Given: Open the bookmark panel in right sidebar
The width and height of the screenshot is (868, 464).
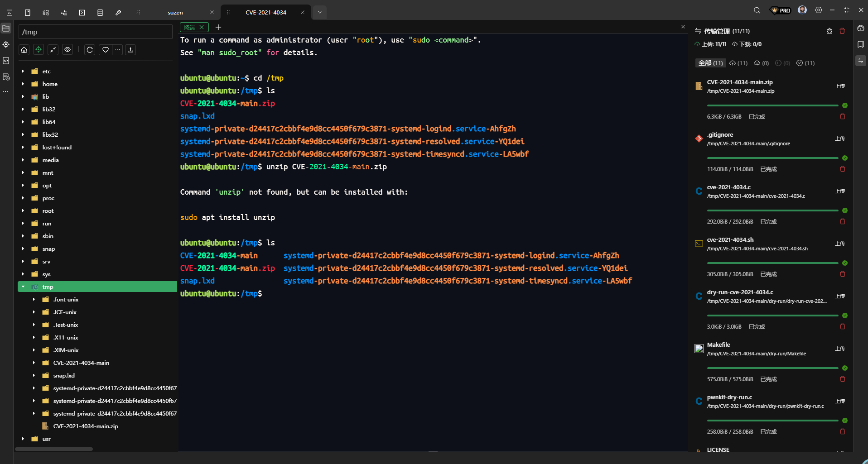Looking at the screenshot, I should (860, 44).
